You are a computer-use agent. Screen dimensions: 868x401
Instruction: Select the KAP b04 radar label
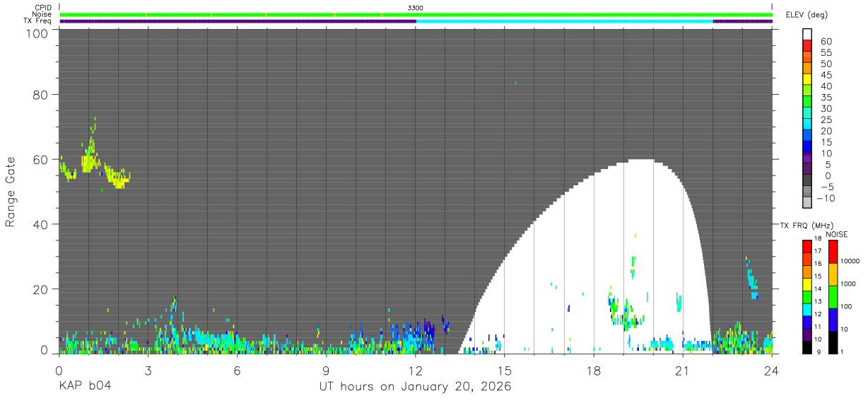[x=85, y=386]
